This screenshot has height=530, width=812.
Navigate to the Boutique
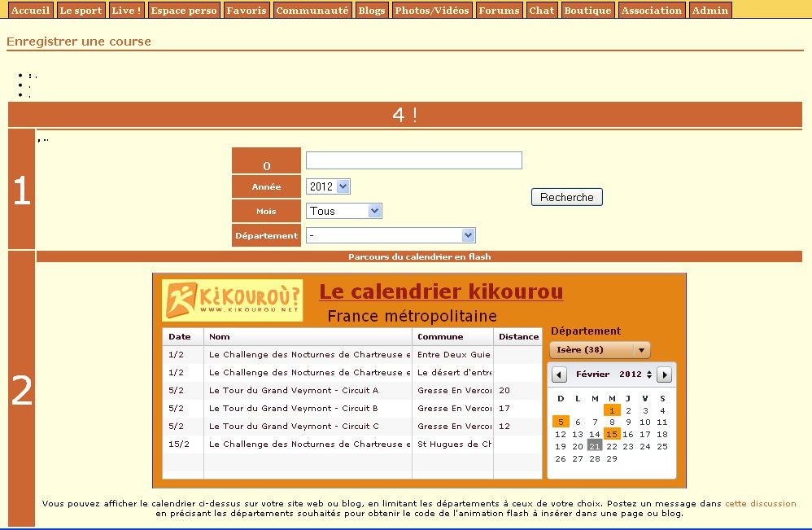[x=587, y=10]
